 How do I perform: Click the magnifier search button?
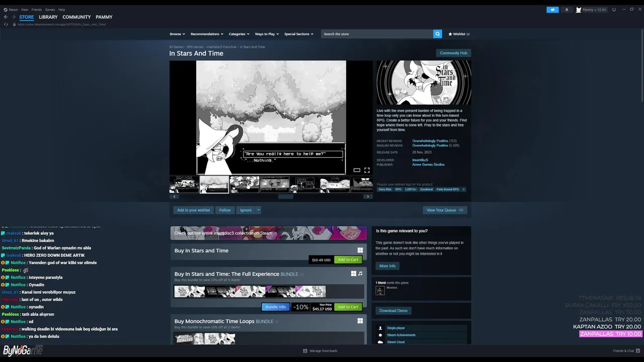438,34
